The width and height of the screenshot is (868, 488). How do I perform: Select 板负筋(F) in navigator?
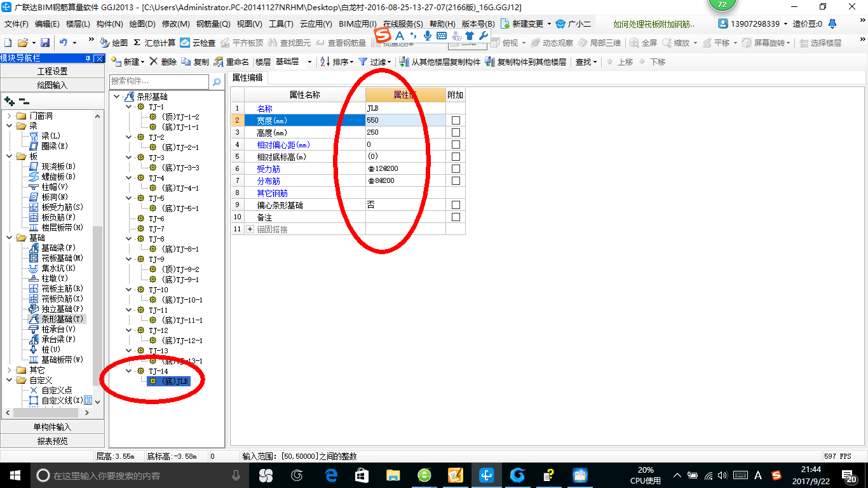[52, 217]
